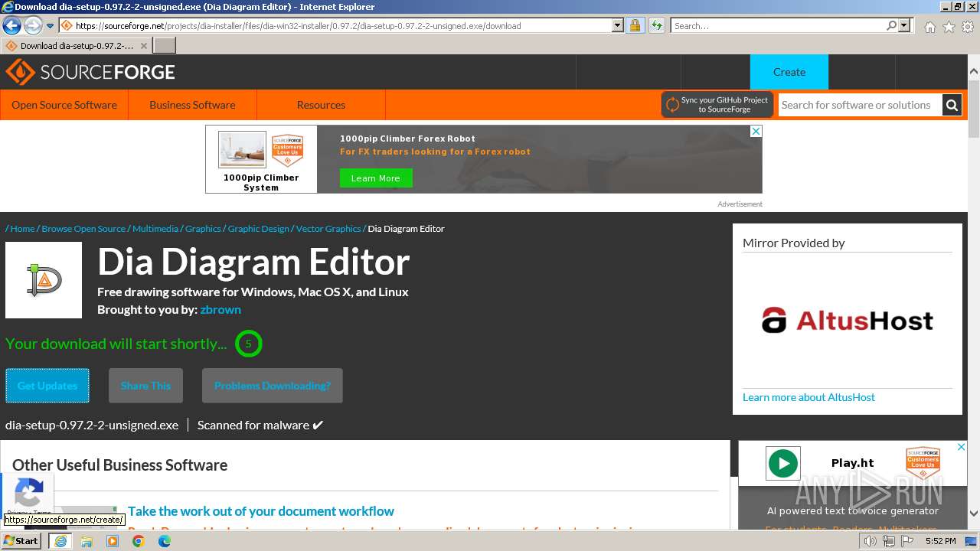Open the Resources menu
Screen dimensions: 980x551
click(x=321, y=105)
